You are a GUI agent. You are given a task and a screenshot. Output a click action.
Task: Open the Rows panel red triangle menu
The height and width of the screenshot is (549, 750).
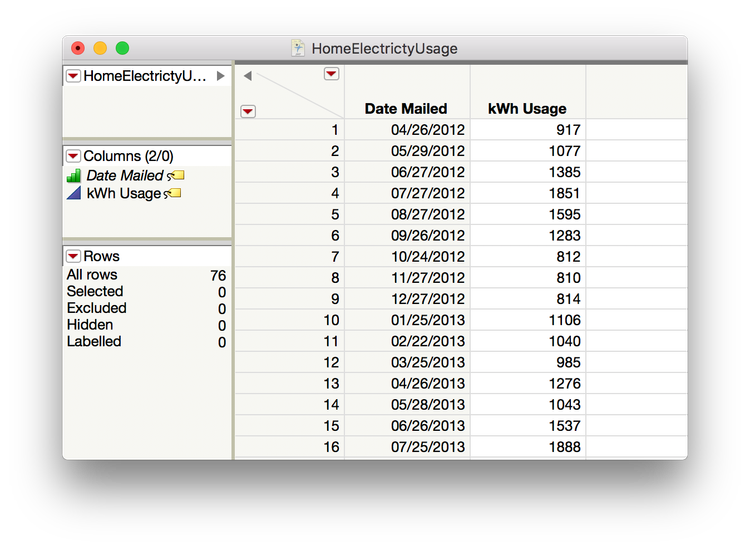(72, 256)
